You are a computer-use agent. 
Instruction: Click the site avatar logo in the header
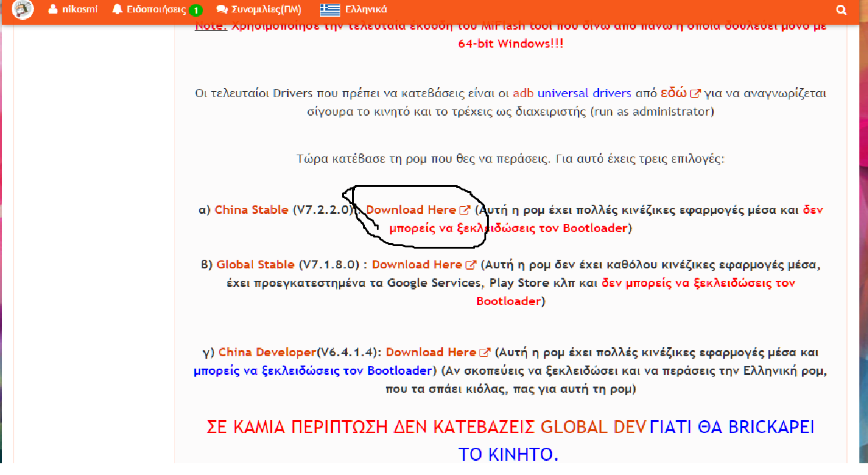23,9
